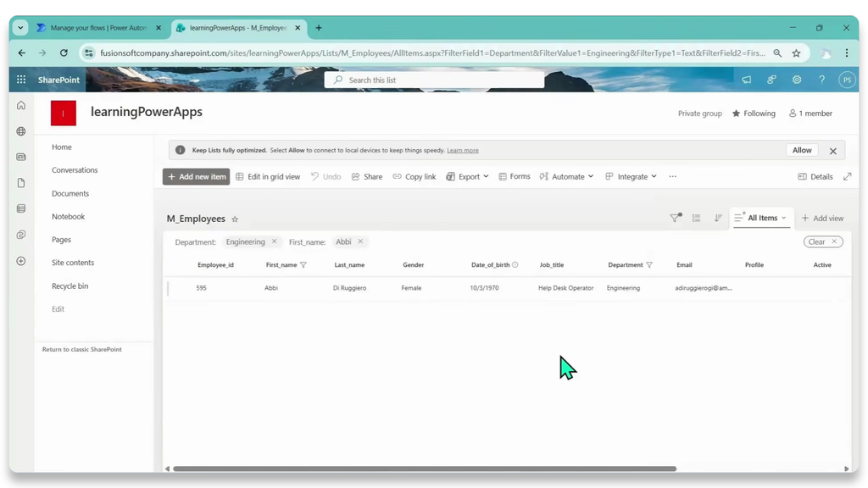Open the Export dropdown

pyautogui.click(x=467, y=176)
